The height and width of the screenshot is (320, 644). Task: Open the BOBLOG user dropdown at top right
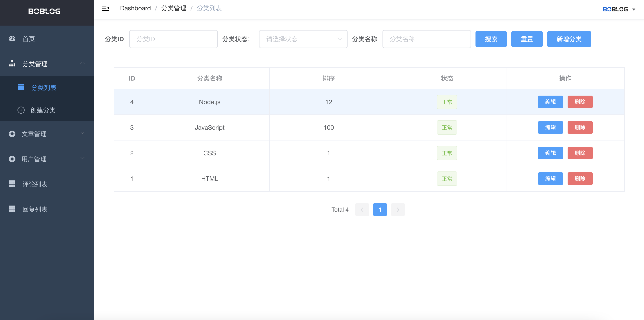618,9
